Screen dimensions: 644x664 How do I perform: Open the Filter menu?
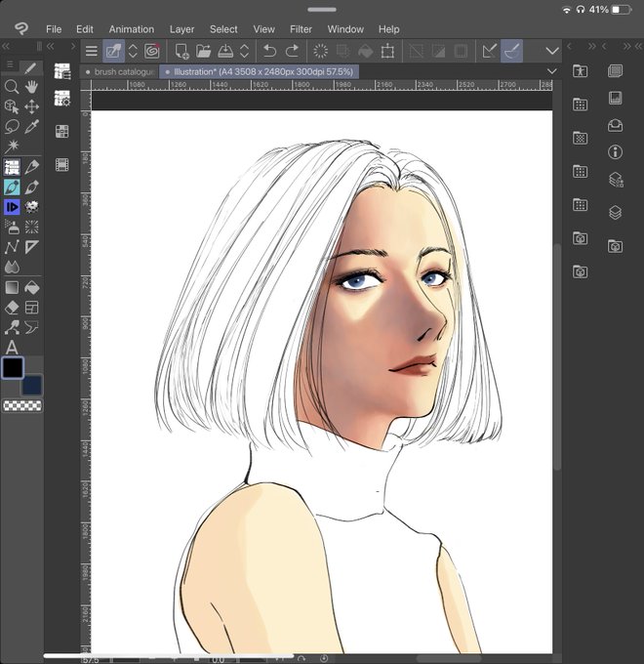[x=301, y=29]
